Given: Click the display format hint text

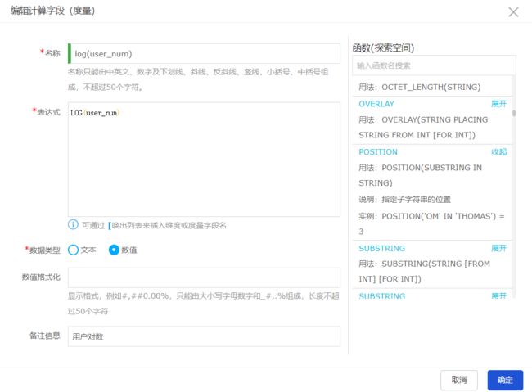Looking at the screenshot, I should tap(203, 304).
